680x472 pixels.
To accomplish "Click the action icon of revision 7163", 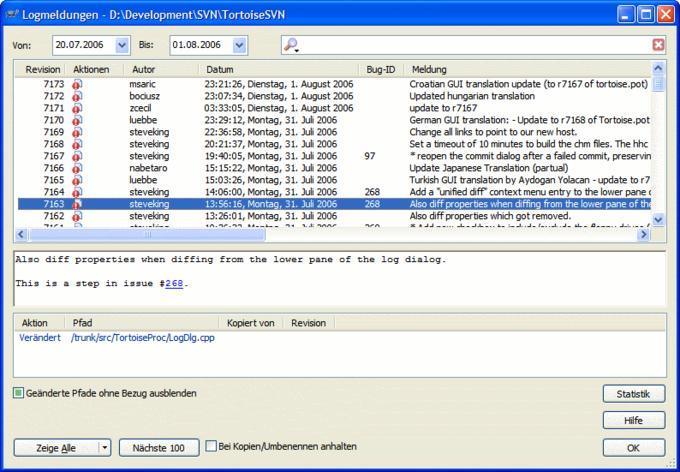I will [x=77, y=204].
